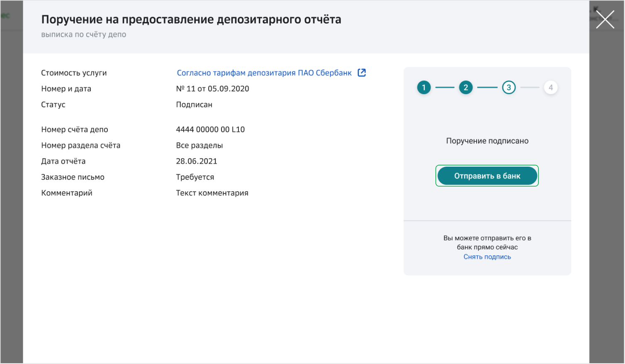This screenshot has width=625, height=364.
Task: Click the 'Подписан' status value
Action: (x=194, y=104)
